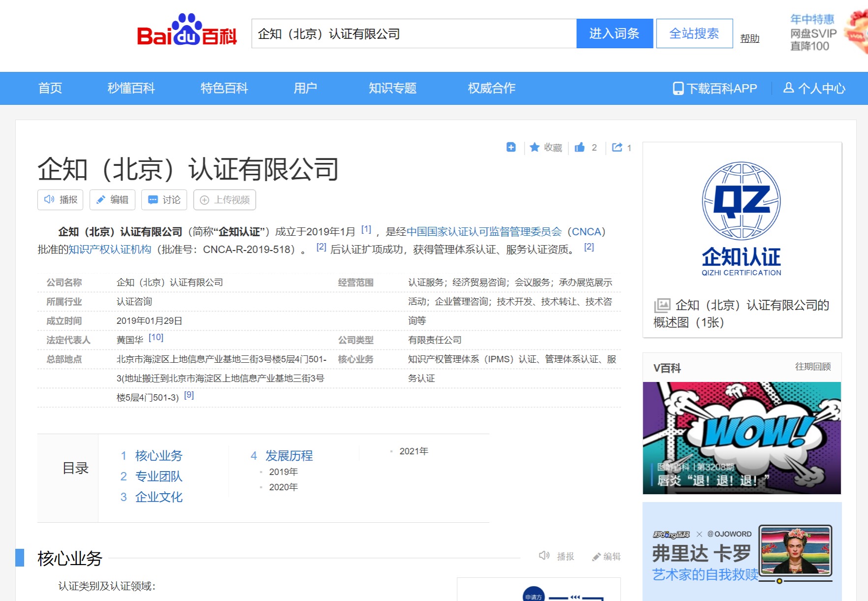Viewport: 868px width, 601px height.
Task: Click reference [2] after CNCA-R-2019-518
Action: click(x=321, y=247)
